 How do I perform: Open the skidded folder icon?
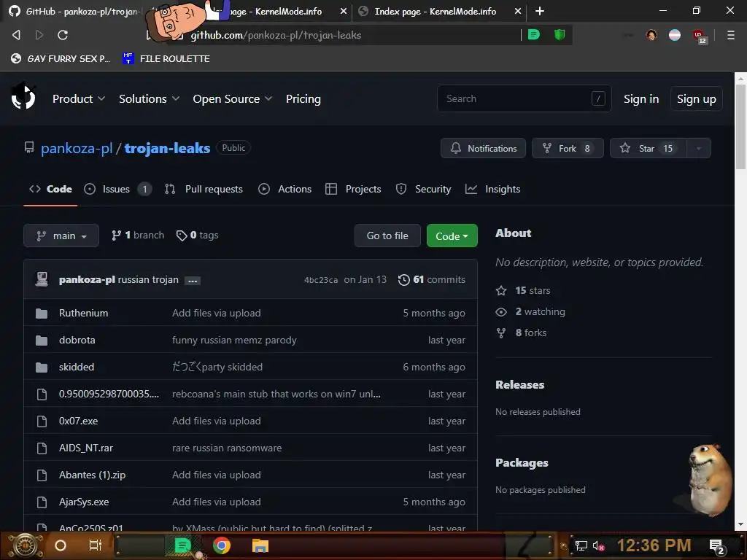coord(42,367)
